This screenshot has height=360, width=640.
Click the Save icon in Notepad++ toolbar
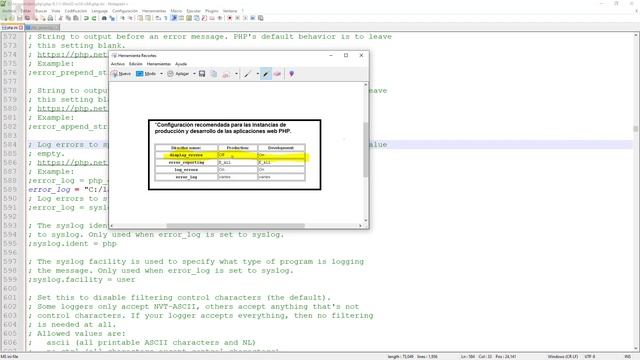pyautogui.click(x=19, y=18)
